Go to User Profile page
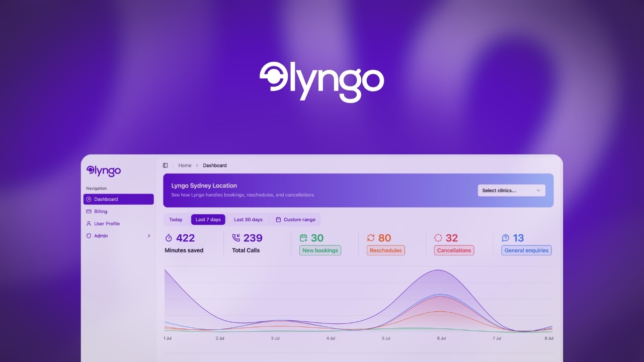Viewport: 644px width, 362px height. [119, 224]
